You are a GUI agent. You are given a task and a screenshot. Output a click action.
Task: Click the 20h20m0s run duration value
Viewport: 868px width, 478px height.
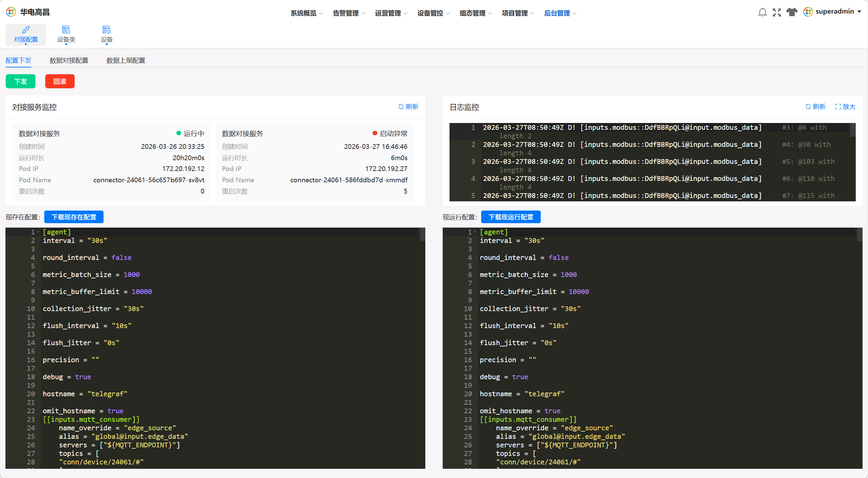pos(188,158)
